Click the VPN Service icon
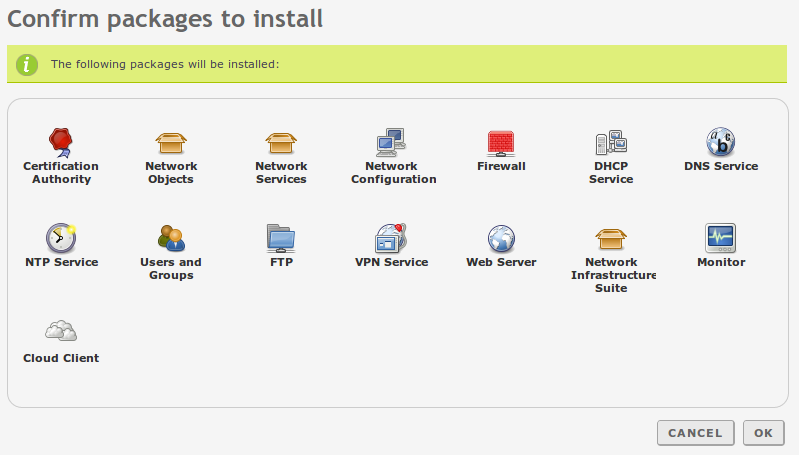 [391, 237]
